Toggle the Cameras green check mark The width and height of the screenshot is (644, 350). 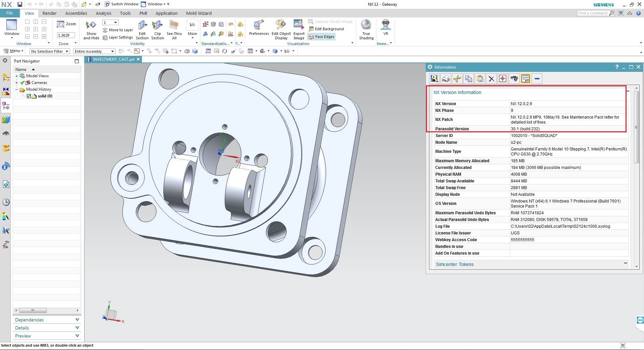(22, 83)
